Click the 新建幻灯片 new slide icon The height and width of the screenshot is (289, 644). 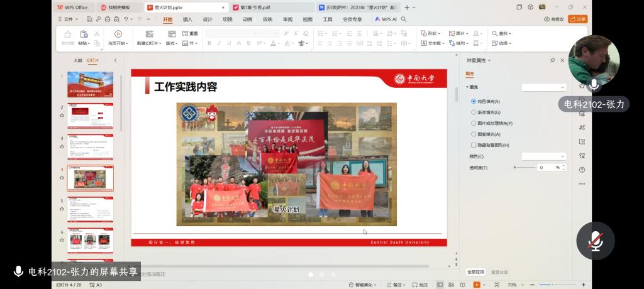149,34
